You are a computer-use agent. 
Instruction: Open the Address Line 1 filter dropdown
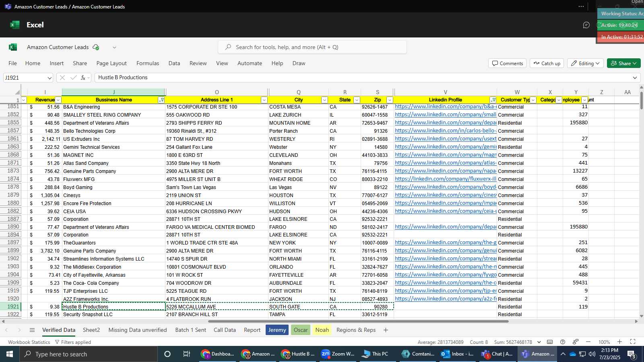264,100
